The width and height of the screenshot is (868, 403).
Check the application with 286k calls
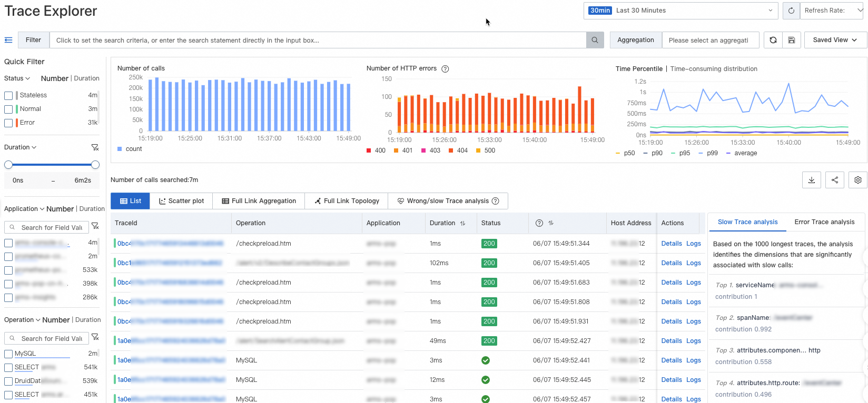8,298
